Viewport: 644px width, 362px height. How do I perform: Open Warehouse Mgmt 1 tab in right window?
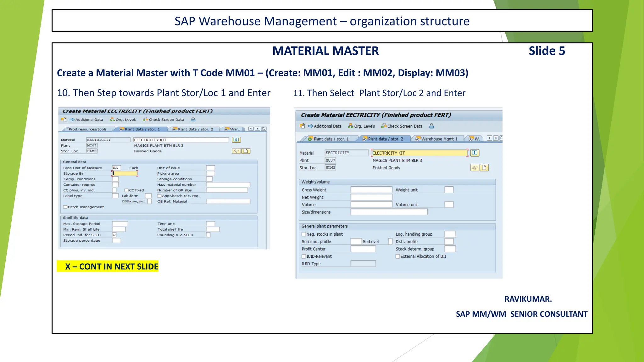pos(437,139)
